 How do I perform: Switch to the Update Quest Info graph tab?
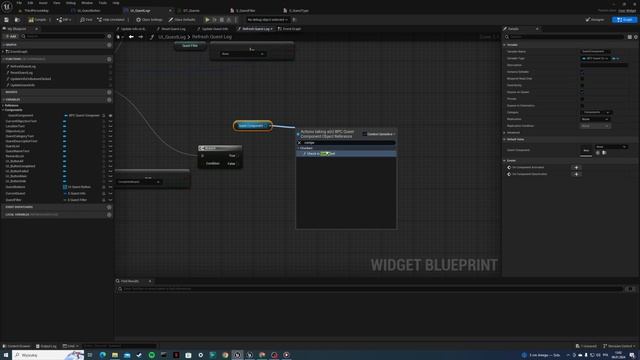click(212, 29)
